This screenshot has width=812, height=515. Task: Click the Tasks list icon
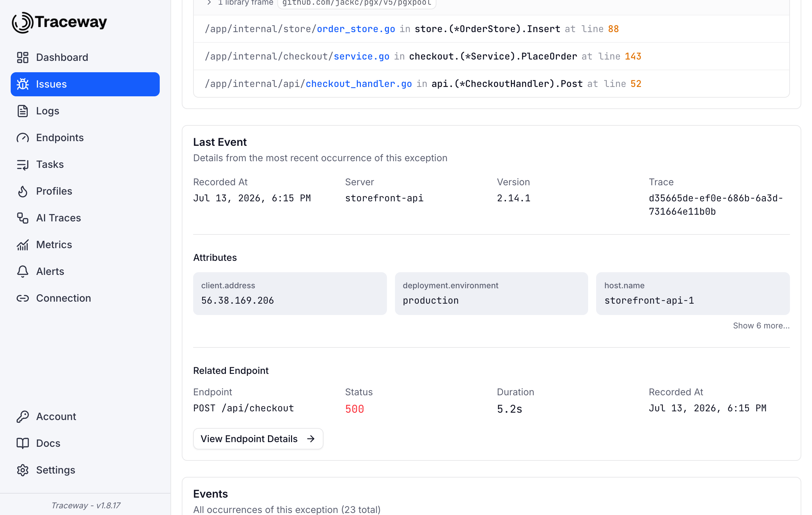coord(23,164)
